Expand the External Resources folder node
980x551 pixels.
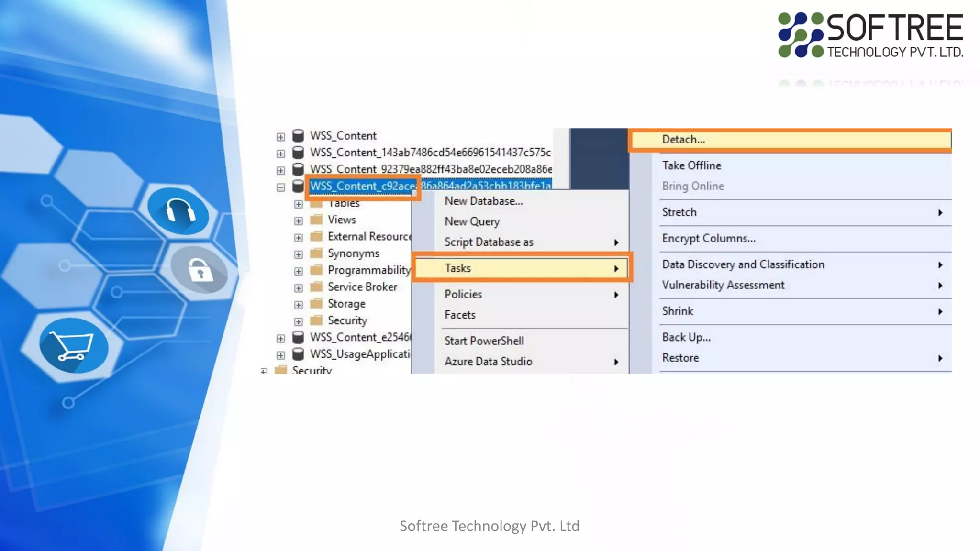tap(298, 238)
